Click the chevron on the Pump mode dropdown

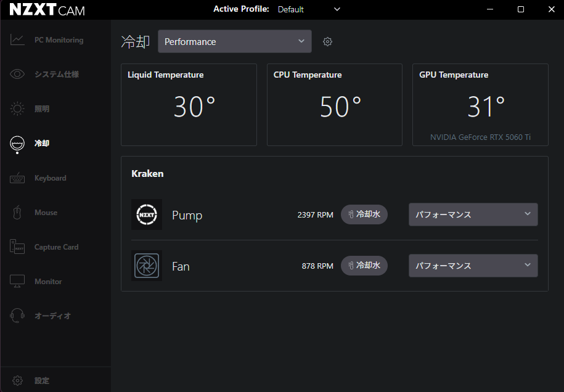click(x=527, y=214)
